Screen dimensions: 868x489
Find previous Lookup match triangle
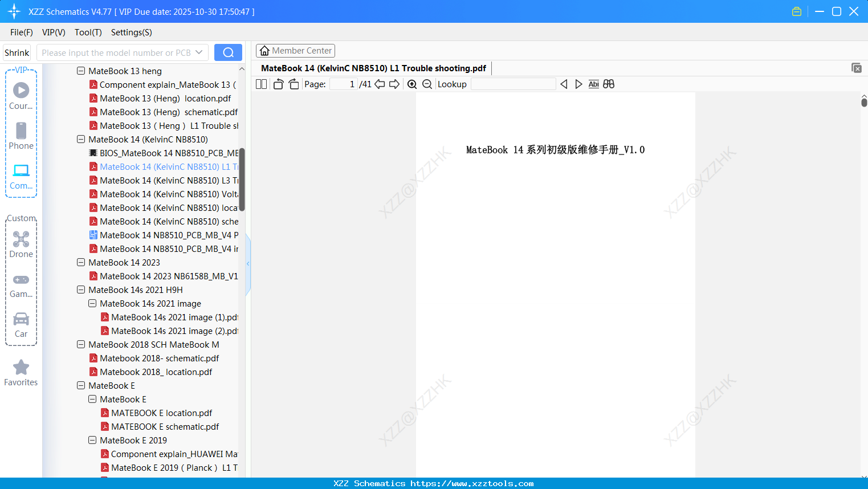point(564,84)
